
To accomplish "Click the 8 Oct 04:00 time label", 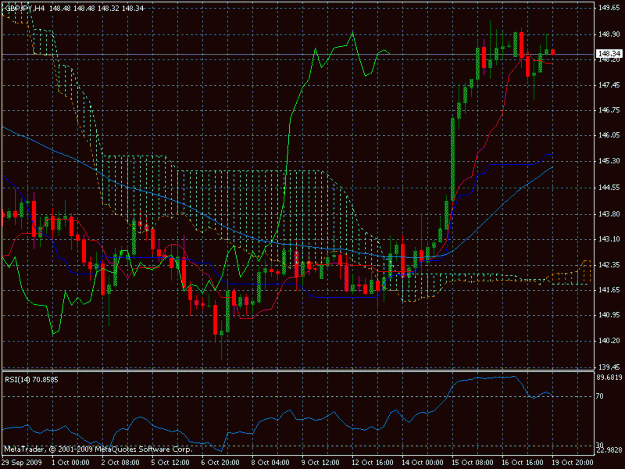I will [x=270, y=463].
